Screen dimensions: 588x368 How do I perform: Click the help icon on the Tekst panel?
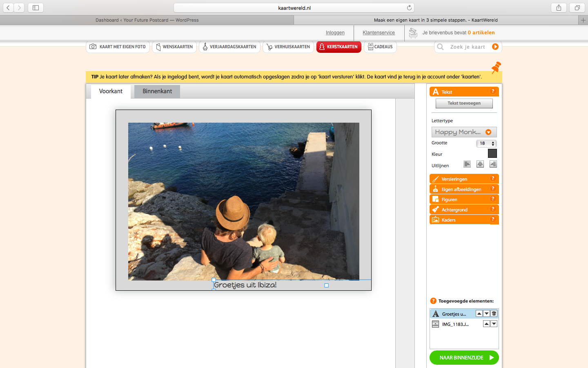pyautogui.click(x=493, y=92)
